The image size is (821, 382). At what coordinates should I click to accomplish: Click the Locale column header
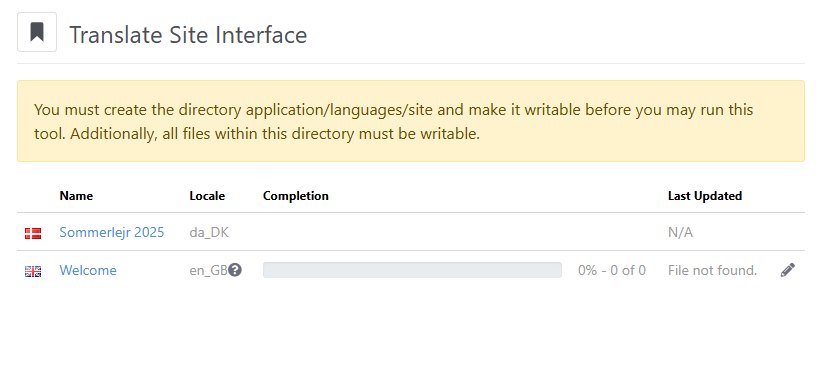pos(207,196)
